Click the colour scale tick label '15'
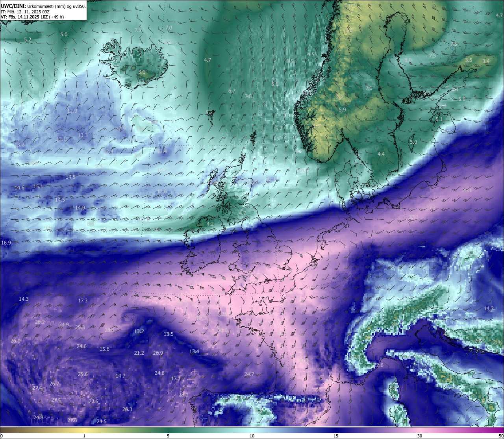 pos(336,436)
